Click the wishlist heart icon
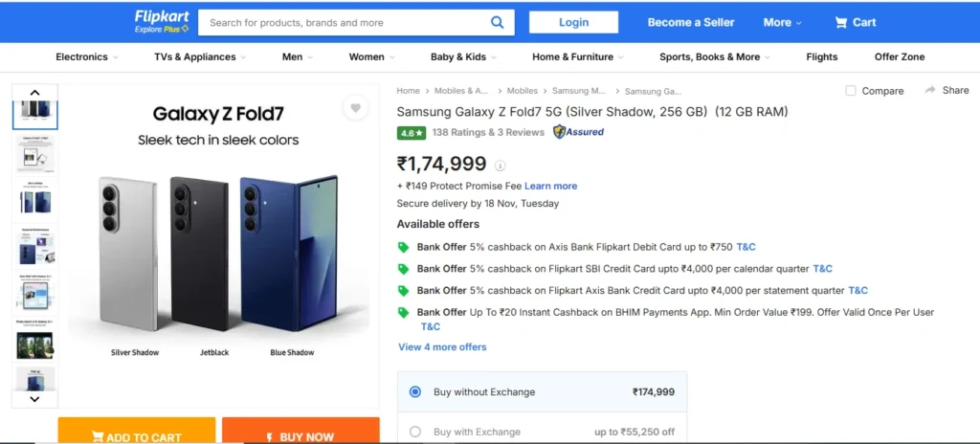Viewport: 980px width, 444px height. (355, 108)
